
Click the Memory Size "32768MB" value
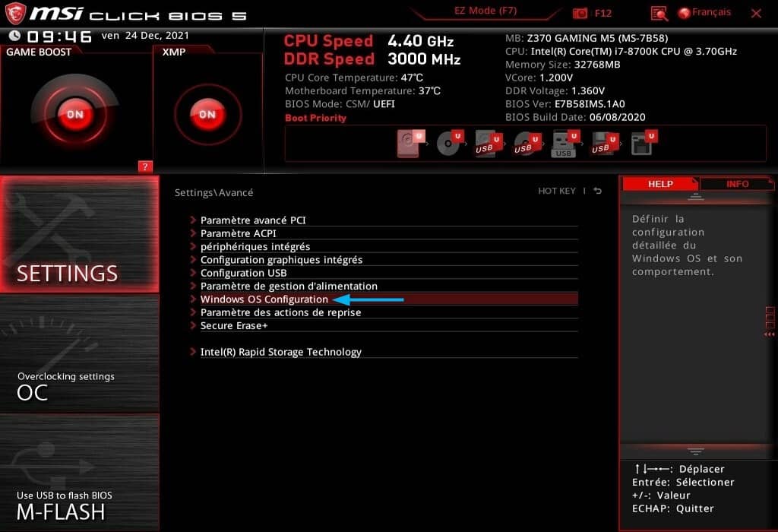pos(597,65)
